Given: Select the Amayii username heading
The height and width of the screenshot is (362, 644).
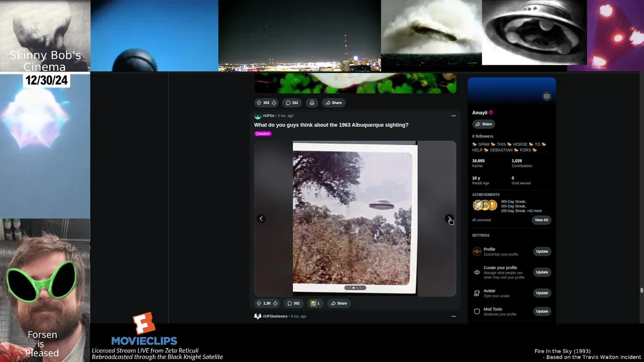Looking at the screenshot, I should (x=479, y=113).
